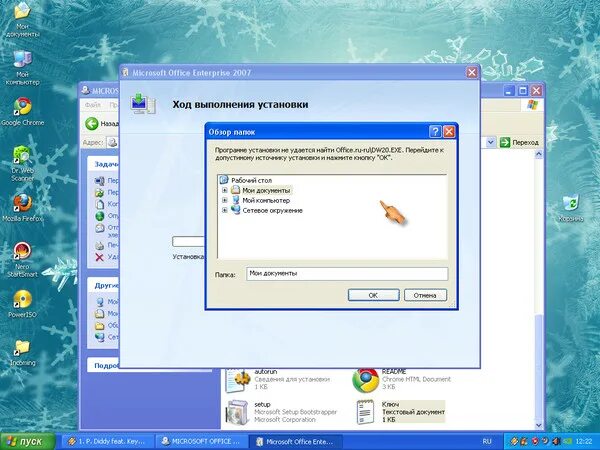600x450 pixels.
Task: Click the Explorer scrollbar down arrow
Action: 538,425
